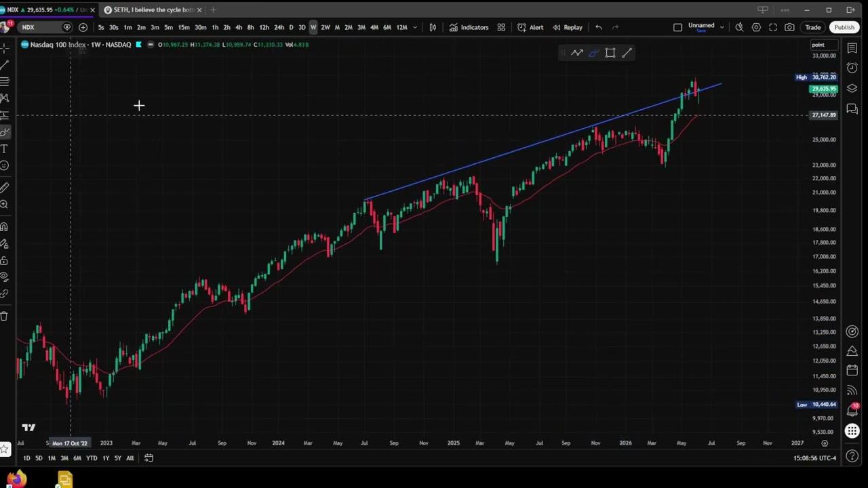Open the go-to-date calendar icon

point(149,458)
